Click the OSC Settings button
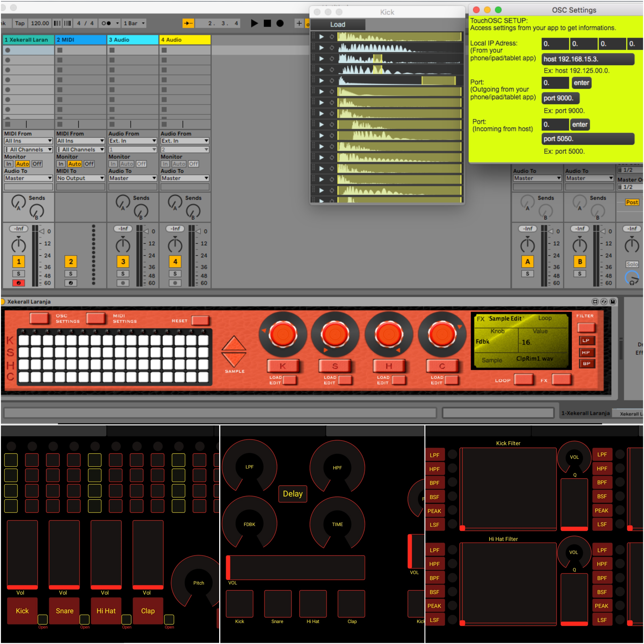The height and width of the screenshot is (644, 644). pyautogui.click(x=39, y=318)
